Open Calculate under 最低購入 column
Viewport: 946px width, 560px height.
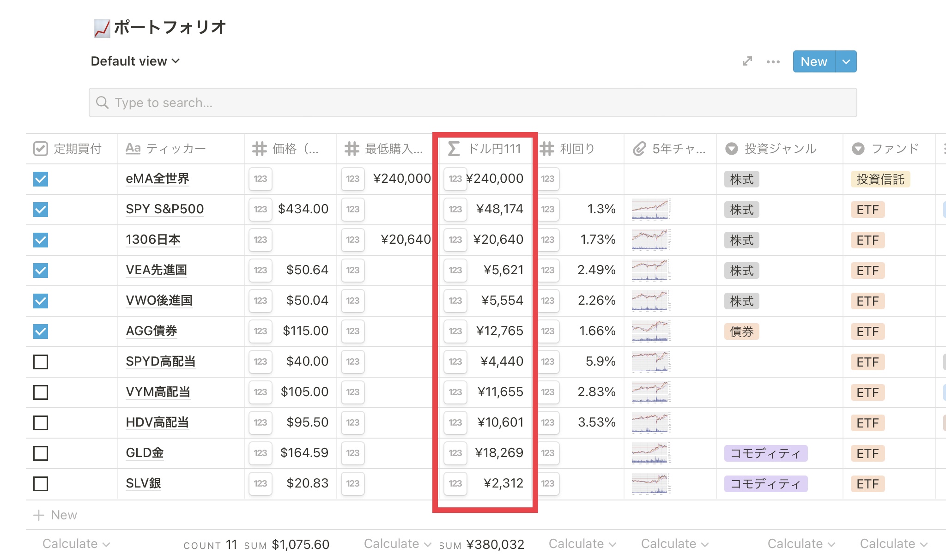click(398, 544)
